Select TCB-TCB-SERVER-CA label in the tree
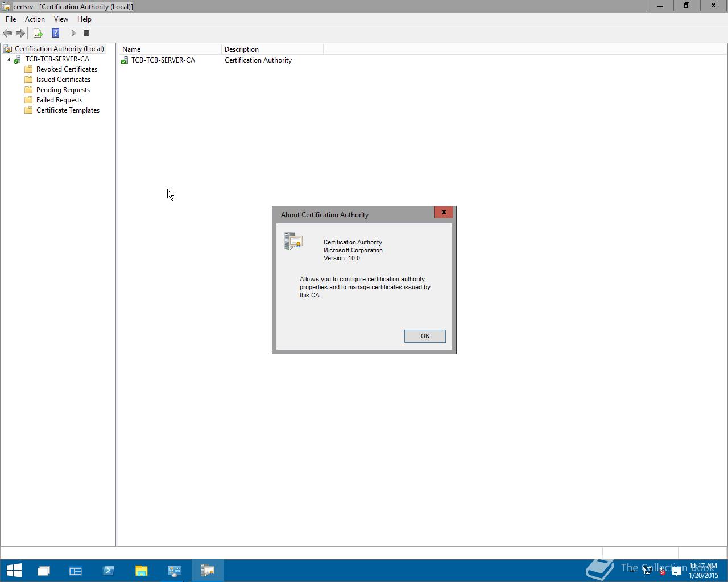 [57, 59]
